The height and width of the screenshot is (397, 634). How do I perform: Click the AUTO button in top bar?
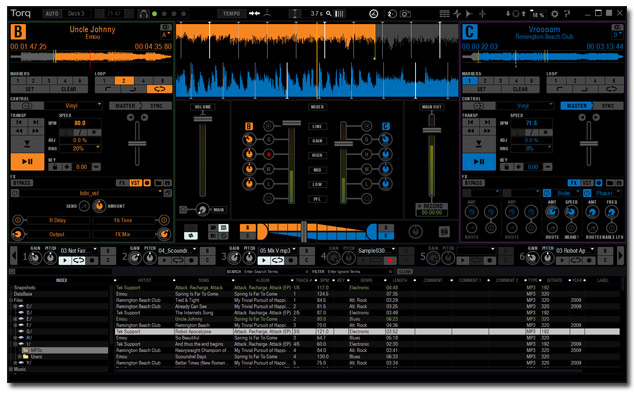[52, 14]
